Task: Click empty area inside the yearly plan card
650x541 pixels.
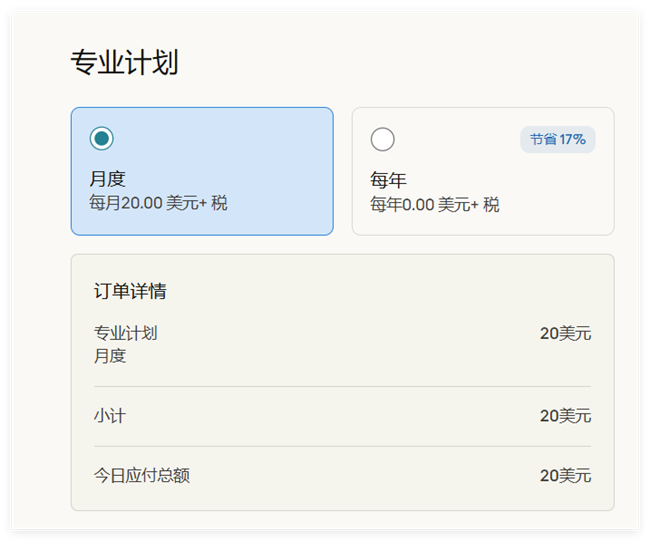Action: [460, 150]
